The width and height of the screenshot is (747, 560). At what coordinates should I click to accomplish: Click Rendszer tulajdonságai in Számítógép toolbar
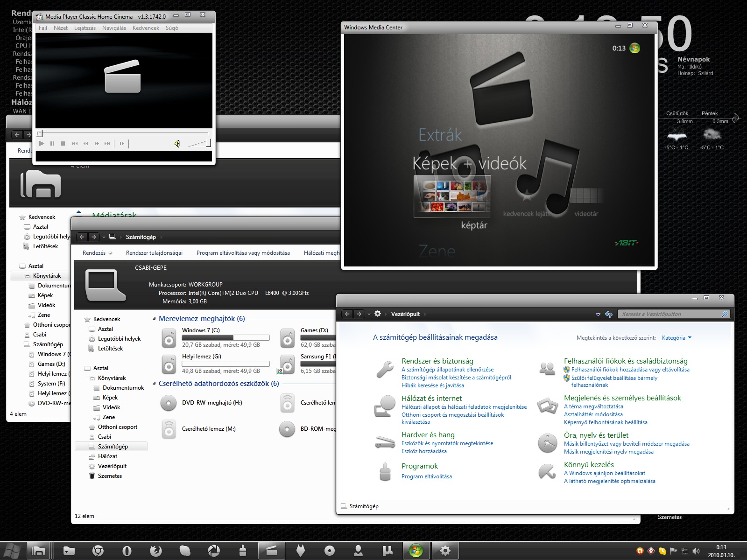coord(154,253)
